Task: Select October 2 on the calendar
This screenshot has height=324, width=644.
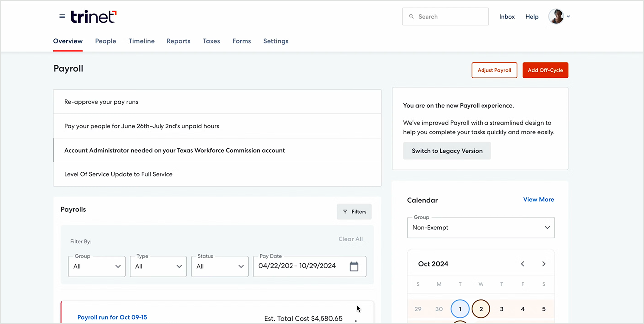Action: coord(481,309)
